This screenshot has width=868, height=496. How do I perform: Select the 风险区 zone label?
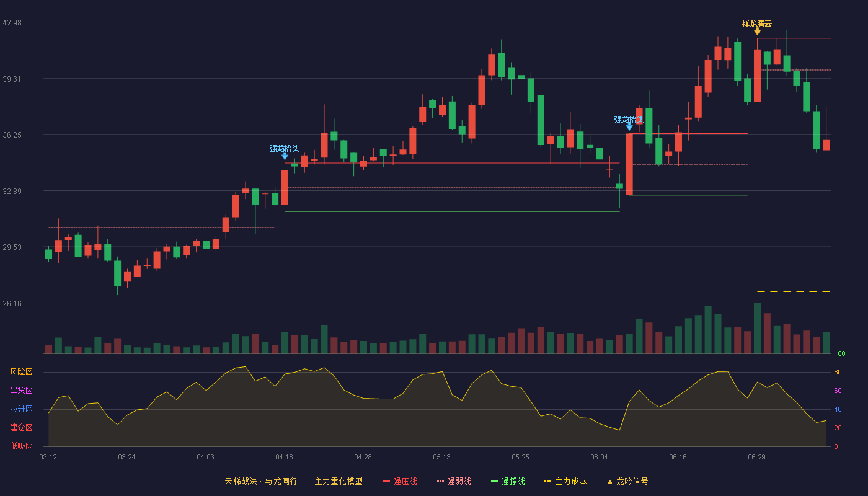(21, 372)
